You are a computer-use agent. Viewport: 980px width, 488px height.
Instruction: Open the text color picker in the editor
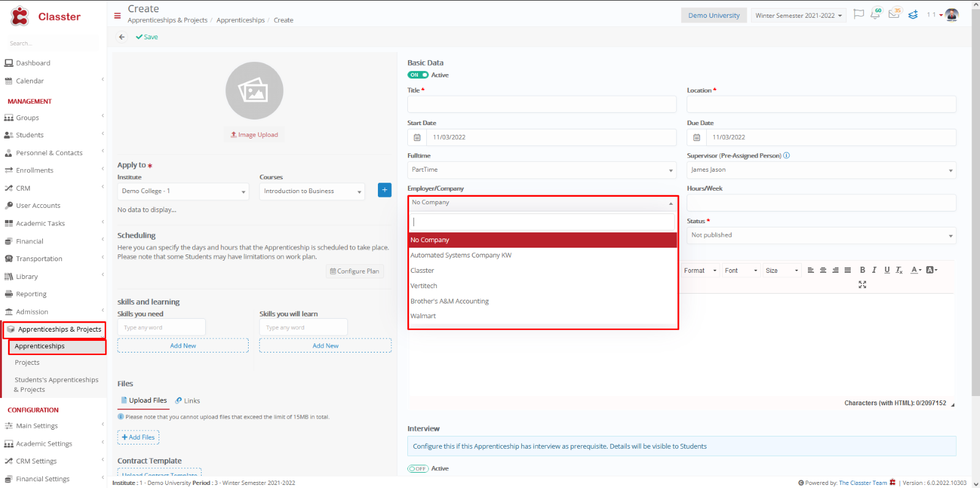click(x=916, y=270)
